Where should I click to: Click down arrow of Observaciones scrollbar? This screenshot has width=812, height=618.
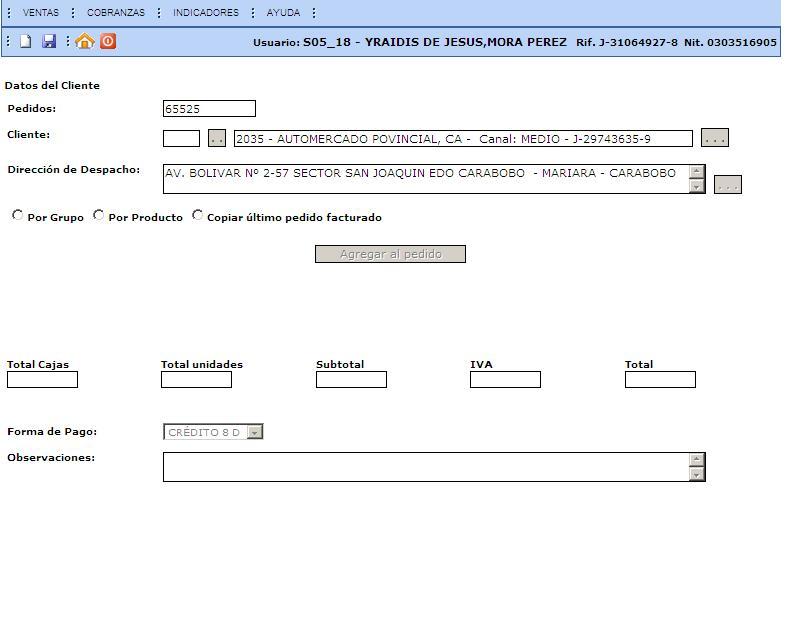click(x=697, y=474)
